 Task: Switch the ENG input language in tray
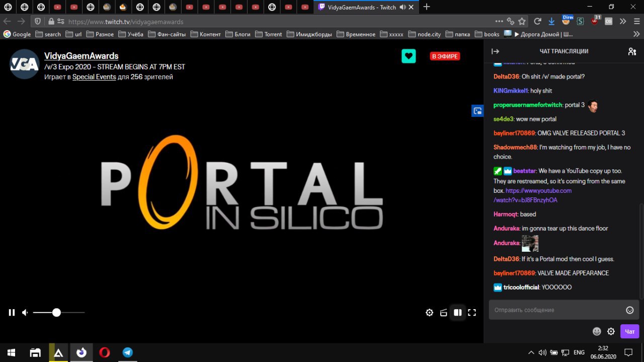click(x=579, y=352)
